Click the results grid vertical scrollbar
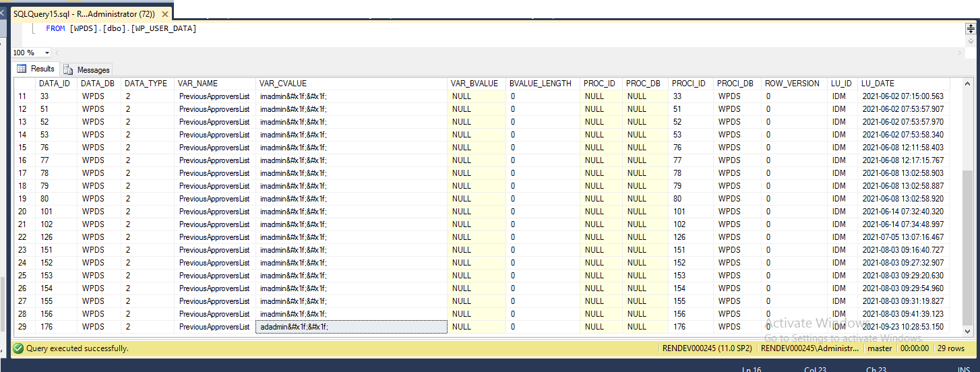980x372 pixels. 969,202
